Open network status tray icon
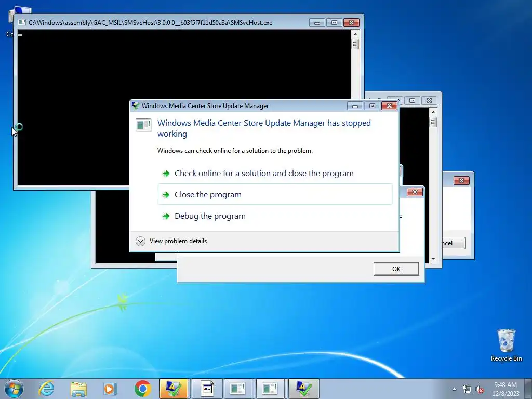The height and width of the screenshot is (399, 532). (x=467, y=389)
